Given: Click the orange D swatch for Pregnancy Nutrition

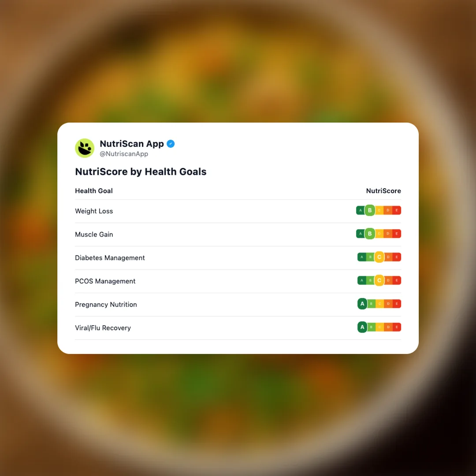Looking at the screenshot, I should [388, 304].
